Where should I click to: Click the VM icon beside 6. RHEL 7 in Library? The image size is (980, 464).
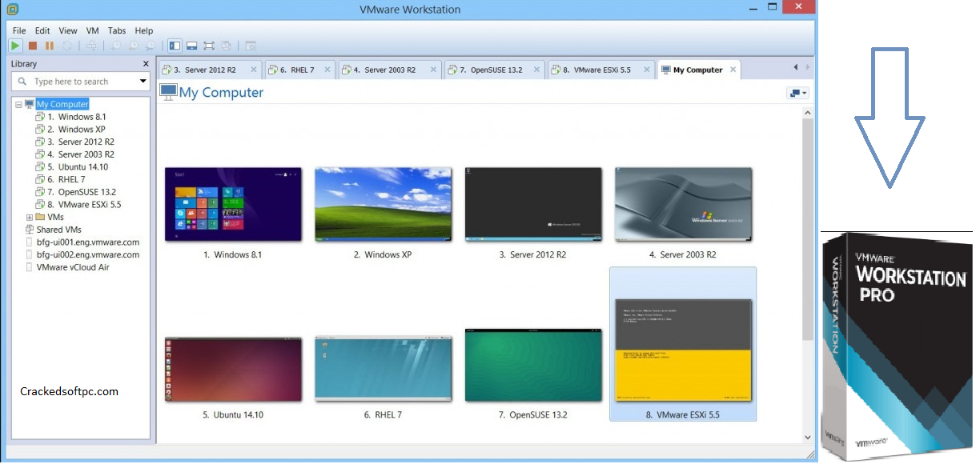(x=40, y=179)
